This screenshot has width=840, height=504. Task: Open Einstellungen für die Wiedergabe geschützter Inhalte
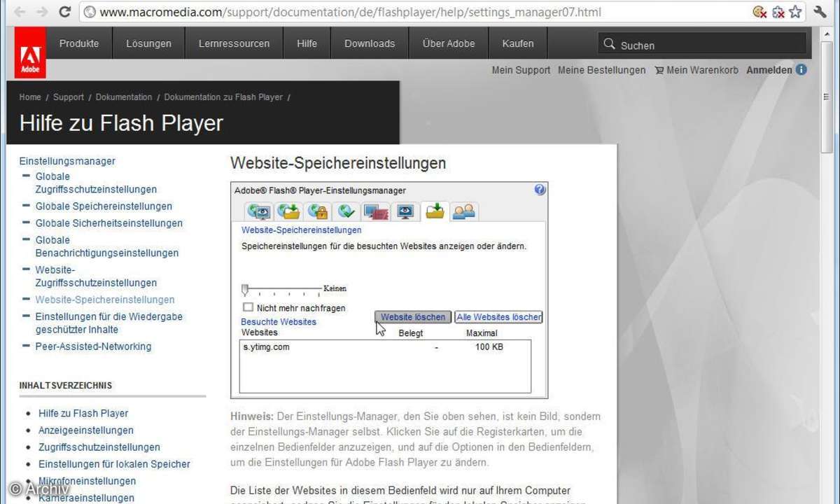109,323
